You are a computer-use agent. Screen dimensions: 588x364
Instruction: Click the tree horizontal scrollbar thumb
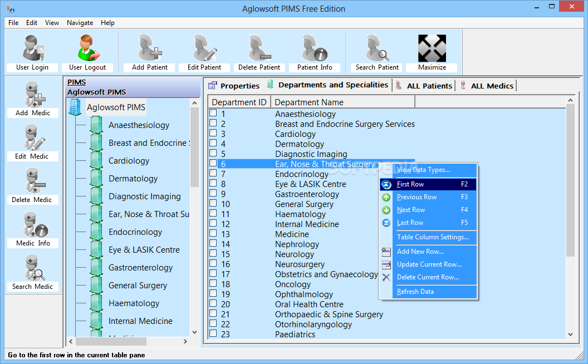coord(111,341)
